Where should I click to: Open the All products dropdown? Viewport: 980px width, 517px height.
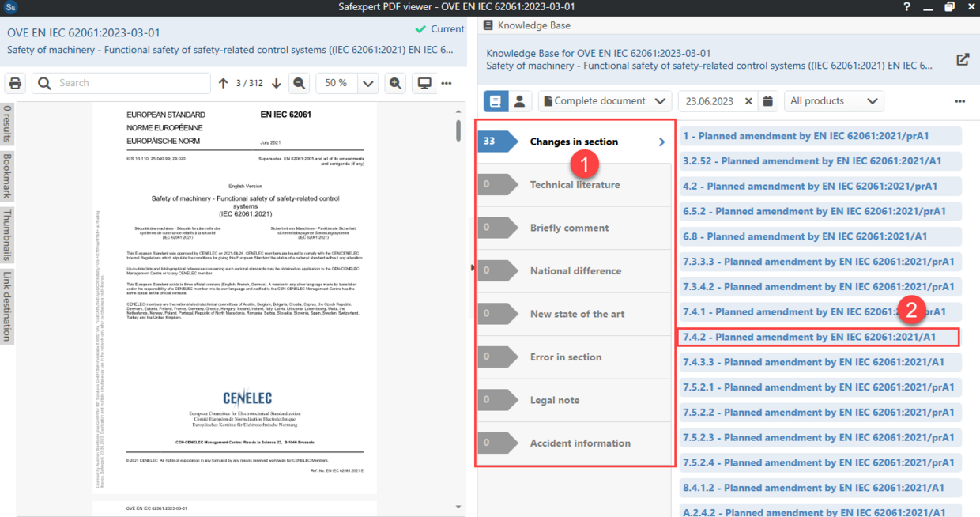click(834, 100)
